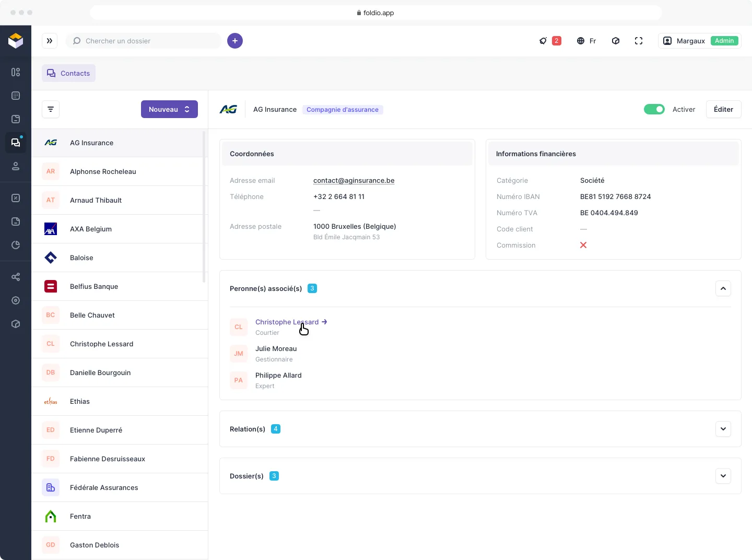
Task: Expand the Relation(s) section
Action: (723, 429)
